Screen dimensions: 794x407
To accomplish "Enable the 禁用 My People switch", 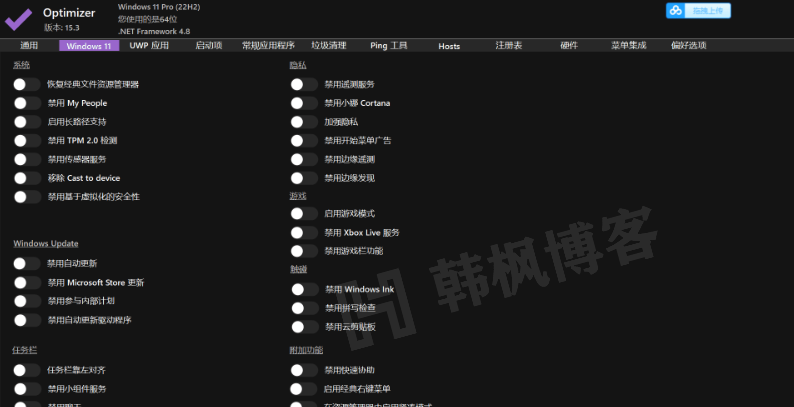I will point(27,103).
